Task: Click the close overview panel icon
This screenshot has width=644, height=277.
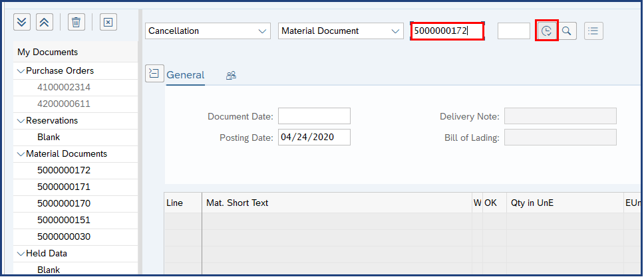Action: pyautogui.click(x=108, y=22)
